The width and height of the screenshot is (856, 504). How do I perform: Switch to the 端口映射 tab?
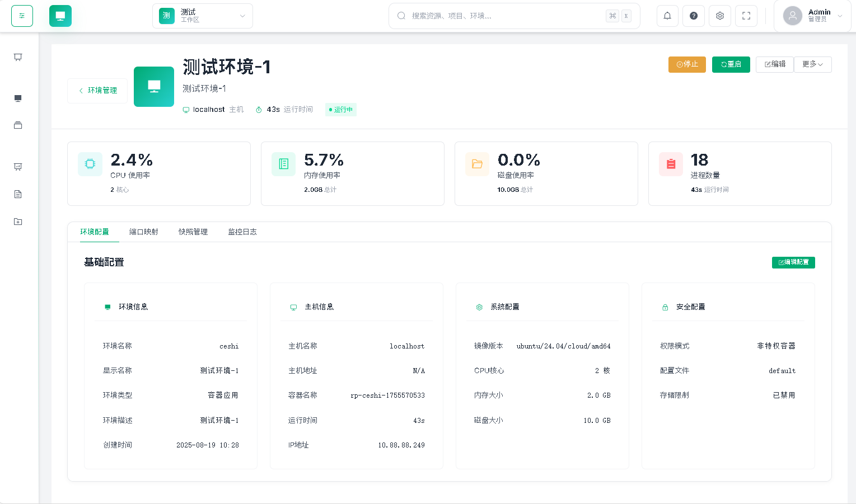tap(143, 232)
